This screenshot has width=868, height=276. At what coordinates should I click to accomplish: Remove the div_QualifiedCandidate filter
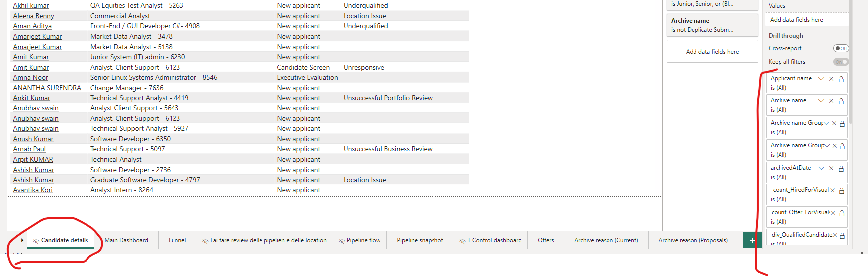(x=835, y=235)
